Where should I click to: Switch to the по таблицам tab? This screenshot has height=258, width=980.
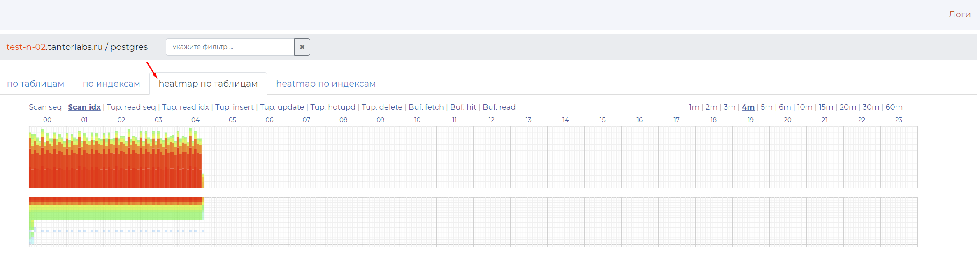click(35, 84)
